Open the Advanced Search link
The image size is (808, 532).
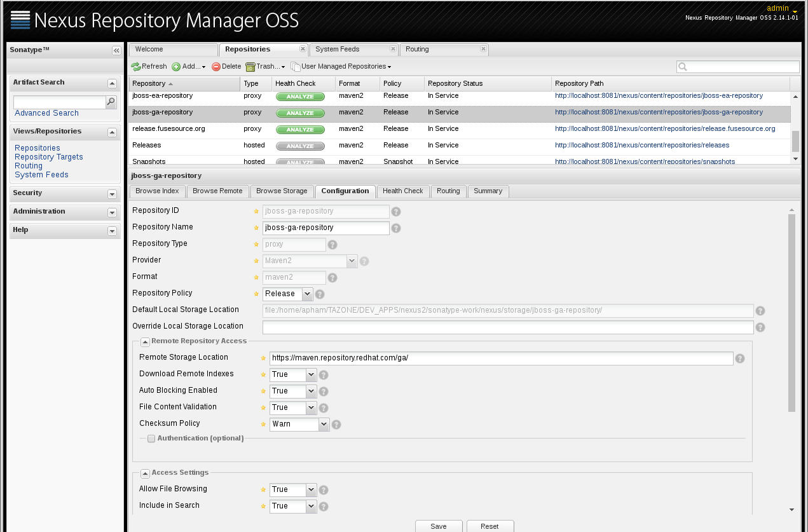point(46,113)
